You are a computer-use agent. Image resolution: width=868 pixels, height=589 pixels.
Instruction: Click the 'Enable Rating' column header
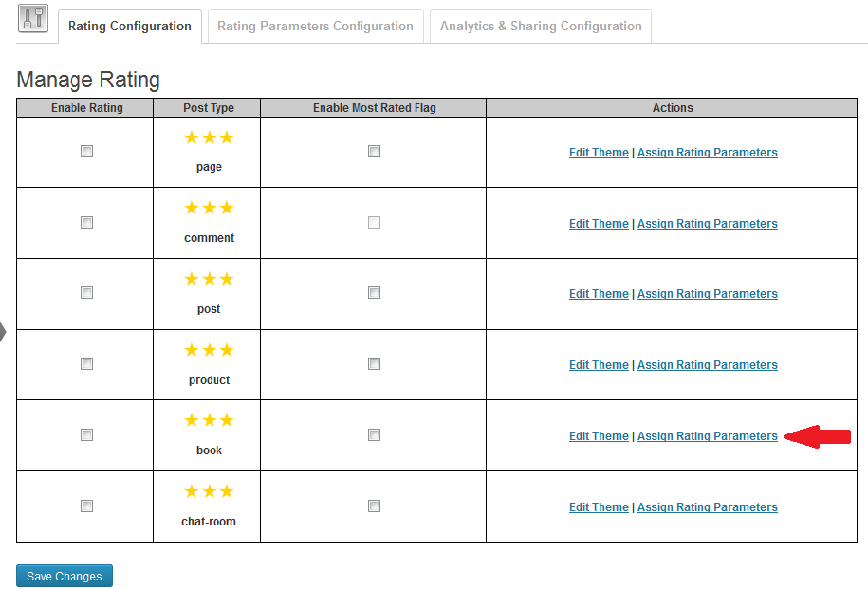[87, 108]
